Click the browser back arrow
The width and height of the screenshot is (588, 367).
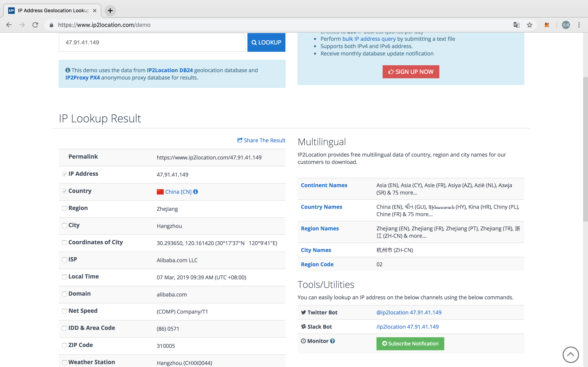pos(9,25)
